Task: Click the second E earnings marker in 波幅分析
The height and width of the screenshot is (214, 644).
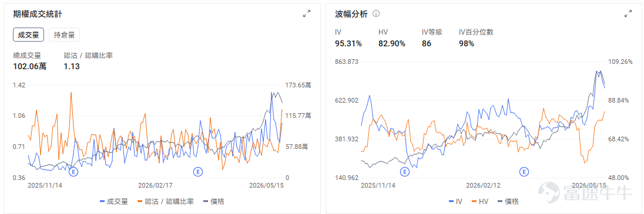Action: [x=524, y=172]
